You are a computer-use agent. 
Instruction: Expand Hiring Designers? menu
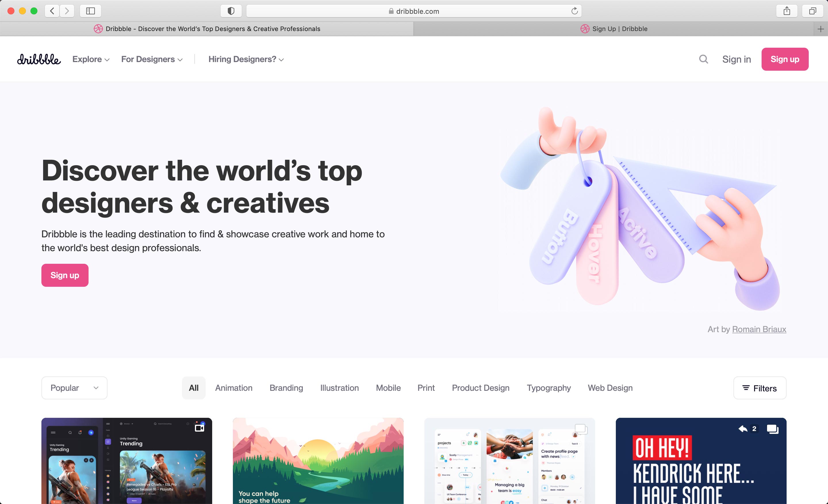246,59
